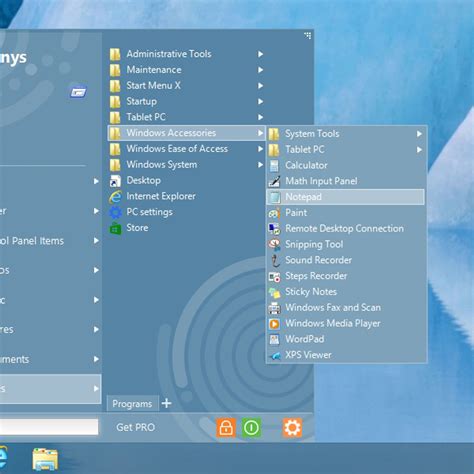Click the highlighted bottom left pane item
The height and width of the screenshot is (474, 474).
coord(50,389)
